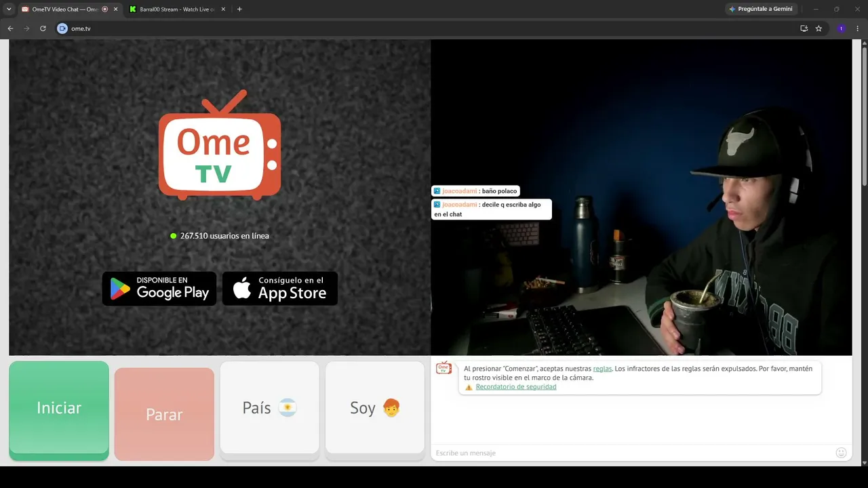
Task: Click the page vertical scrollbar
Action: pyautogui.click(x=865, y=115)
